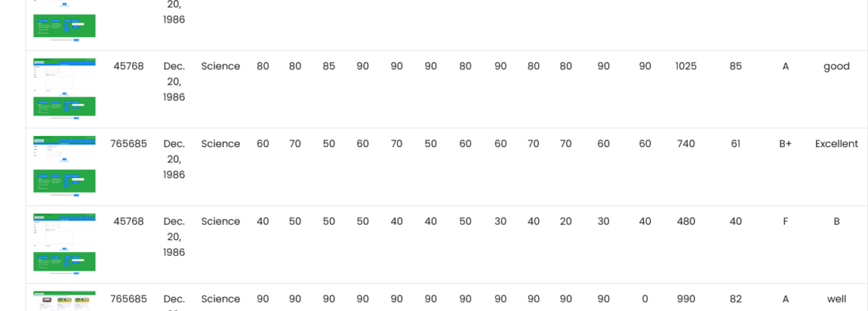Screen dimensions: 868x311
Task: Select total marks cell 480
Action: [686, 222]
